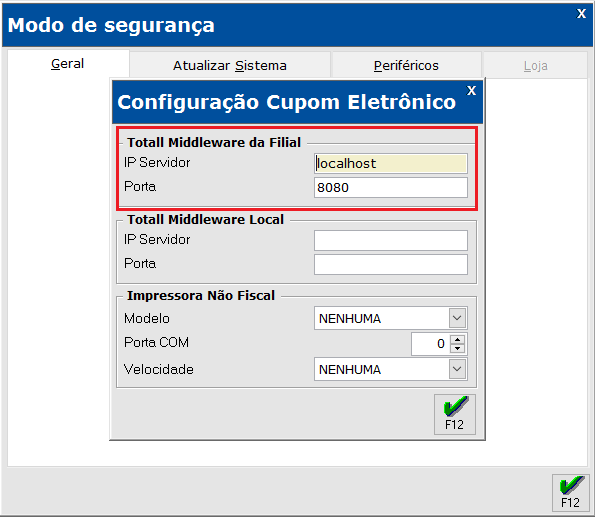595x518 pixels.
Task: Click the Velocidade label
Action: pos(159,369)
